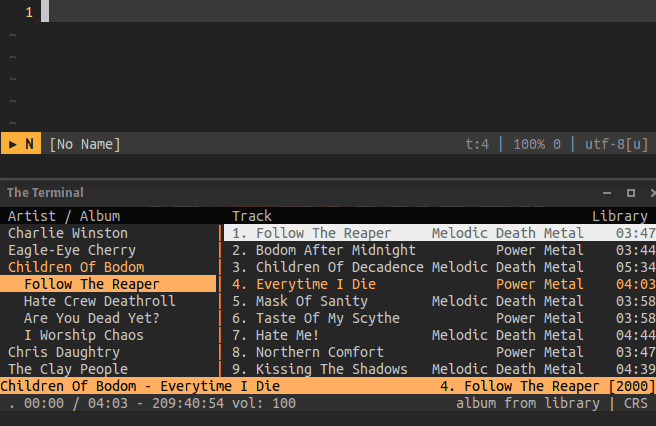The image size is (656, 426).
Task: Click the [No Name] buffer name
Action: [85, 144]
